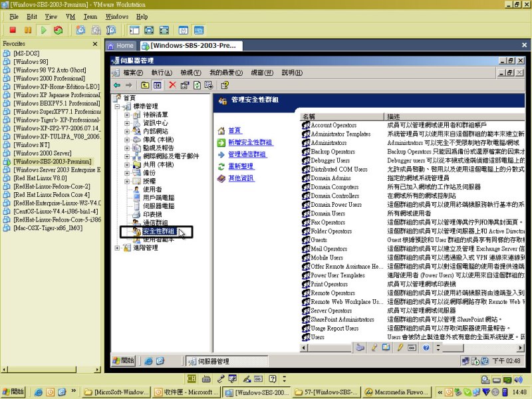
Task: Click the Favorites panel horizontal scrollbar
Action: point(52,370)
